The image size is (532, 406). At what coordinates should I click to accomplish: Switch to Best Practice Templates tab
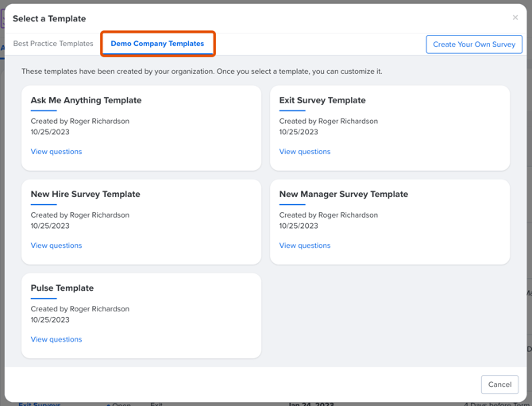[53, 44]
